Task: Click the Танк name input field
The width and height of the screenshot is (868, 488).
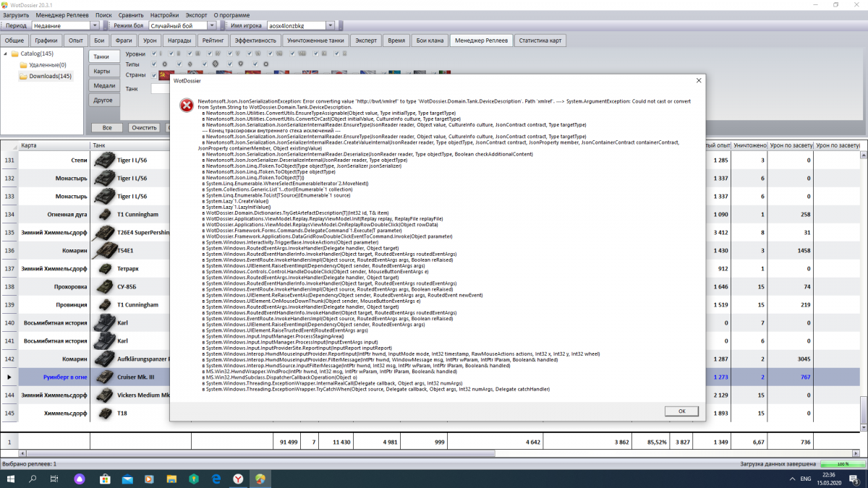Action: coord(161,89)
